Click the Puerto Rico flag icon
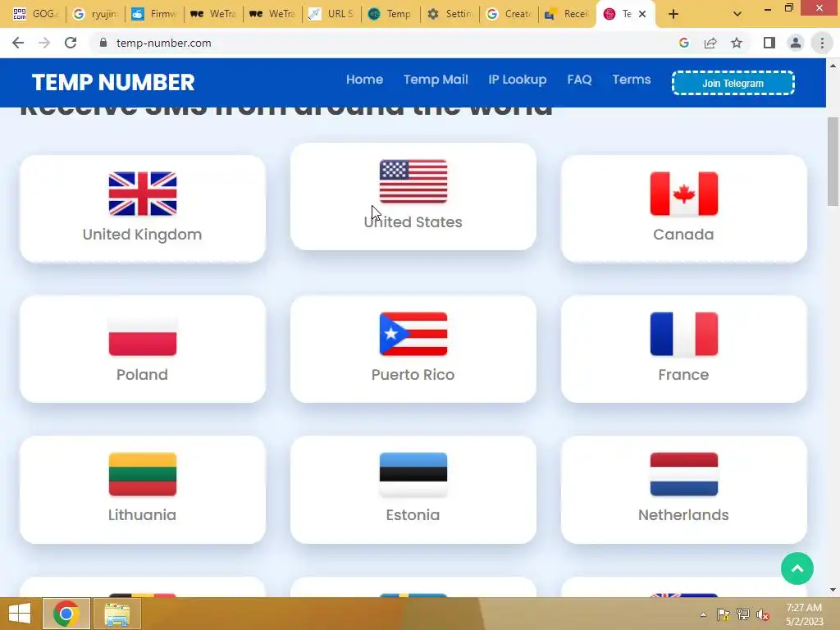Viewport: 840px width, 630px height. click(413, 334)
